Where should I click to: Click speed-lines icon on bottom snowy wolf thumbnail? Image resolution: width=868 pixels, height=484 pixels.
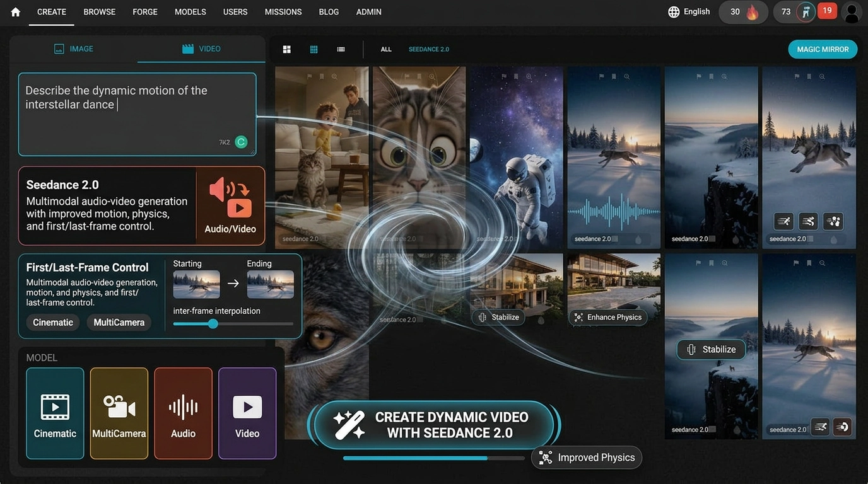point(820,427)
